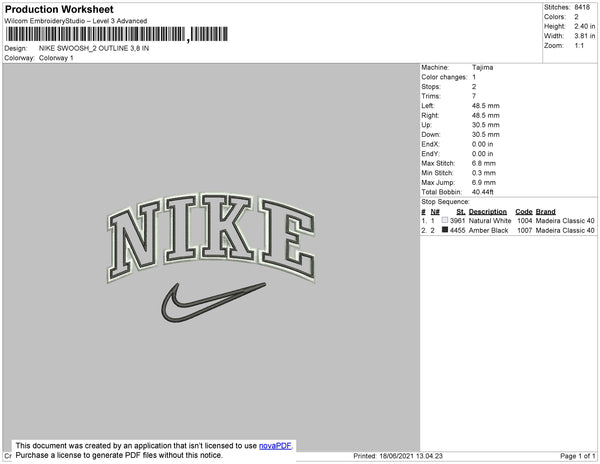The width and height of the screenshot is (600, 464).
Task: Click the Code column header
Action: 524,212
